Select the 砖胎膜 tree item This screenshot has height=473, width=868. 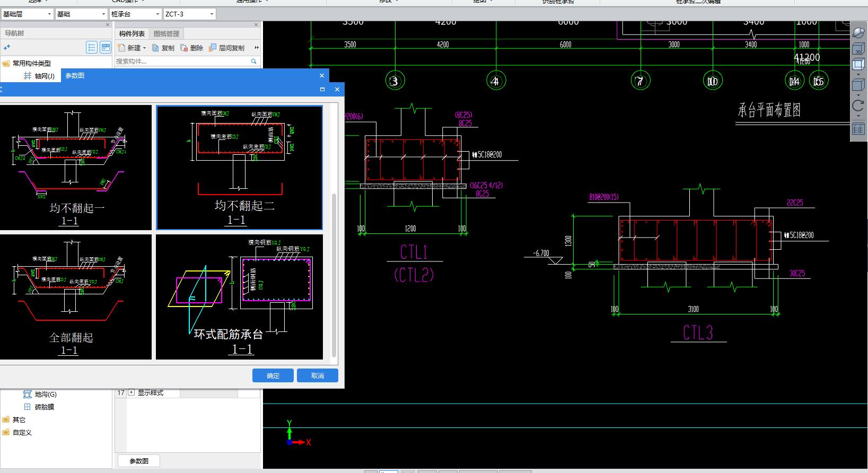[x=45, y=407]
